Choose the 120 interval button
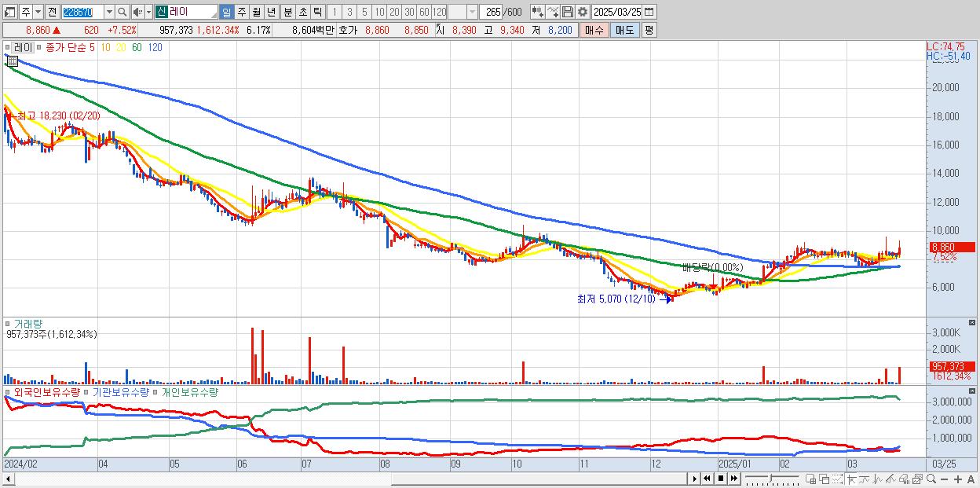980x488 pixels. [x=440, y=12]
